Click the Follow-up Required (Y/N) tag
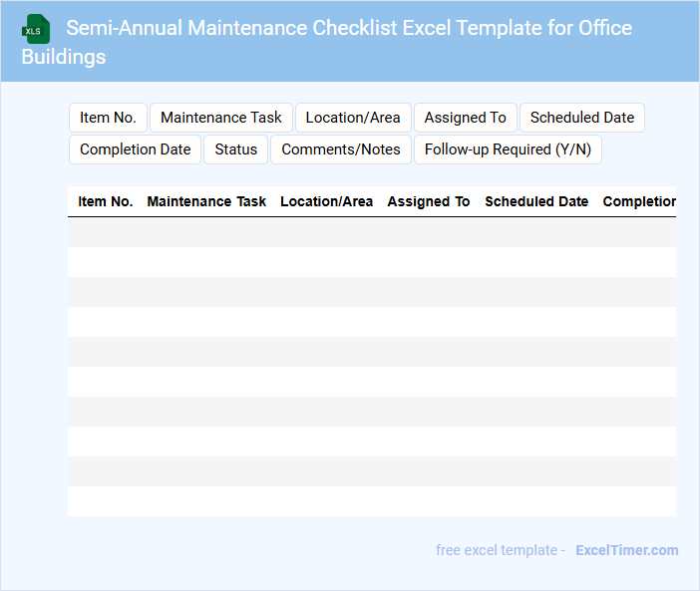This screenshot has width=700, height=591. pyautogui.click(x=508, y=149)
